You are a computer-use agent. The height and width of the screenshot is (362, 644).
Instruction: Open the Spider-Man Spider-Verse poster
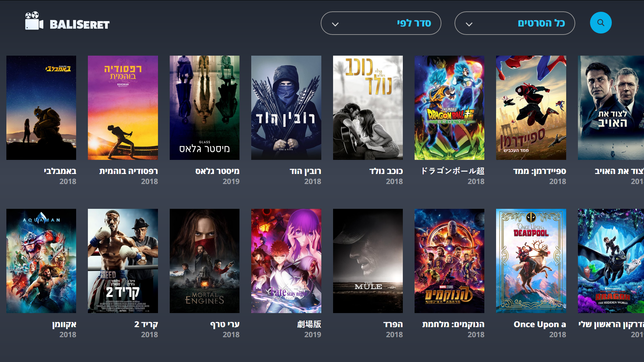pyautogui.click(x=531, y=108)
